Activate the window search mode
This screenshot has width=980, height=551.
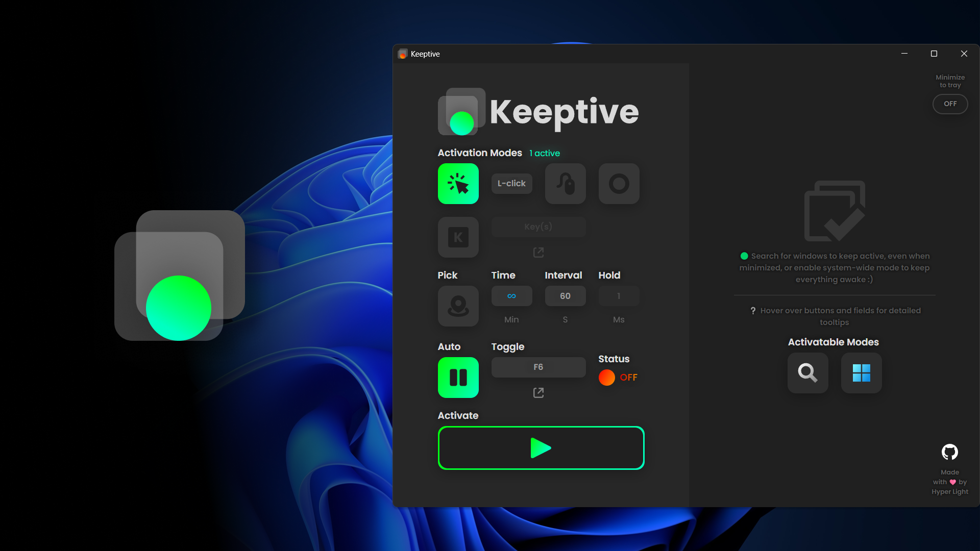tap(807, 373)
